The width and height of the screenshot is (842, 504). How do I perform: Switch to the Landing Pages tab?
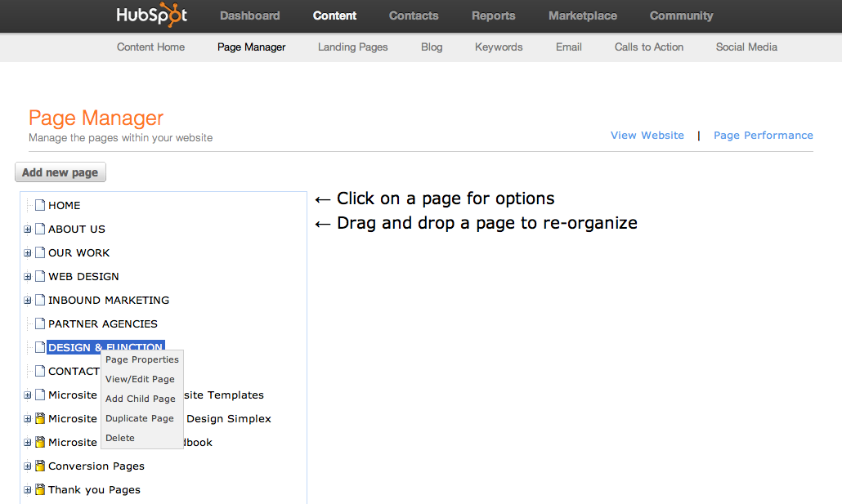[x=352, y=47]
